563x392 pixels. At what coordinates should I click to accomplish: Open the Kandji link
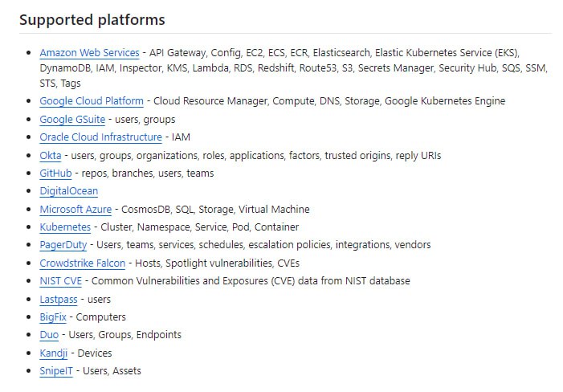[54, 353]
